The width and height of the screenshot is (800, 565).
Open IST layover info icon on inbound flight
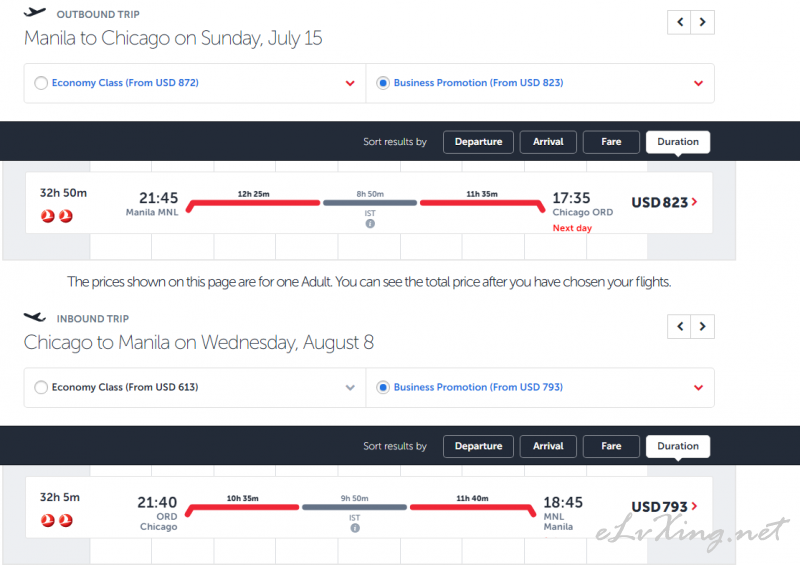[x=355, y=528]
